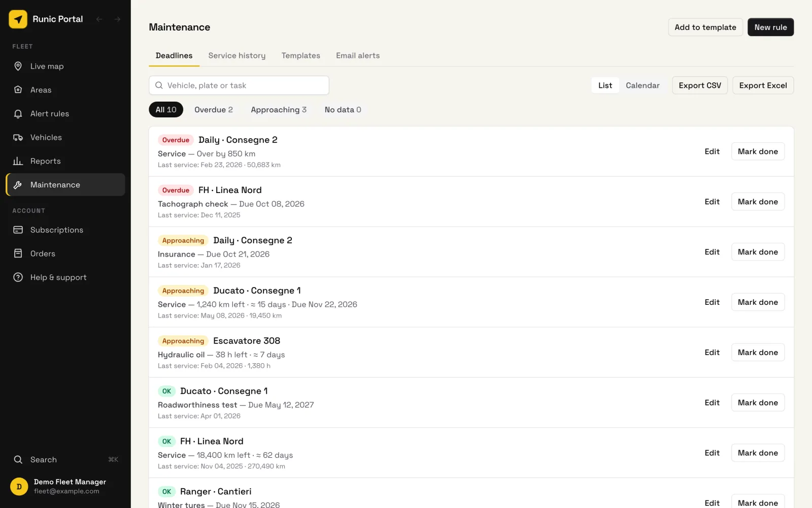This screenshot has width=812, height=508.
Task: Switch to the Email alerts tab
Action: click(358, 56)
